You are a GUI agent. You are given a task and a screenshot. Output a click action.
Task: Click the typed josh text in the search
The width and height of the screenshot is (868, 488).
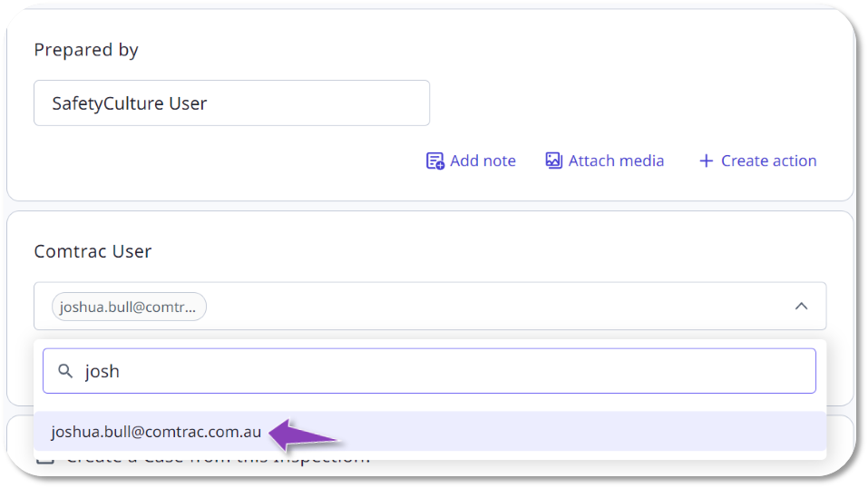[102, 371]
